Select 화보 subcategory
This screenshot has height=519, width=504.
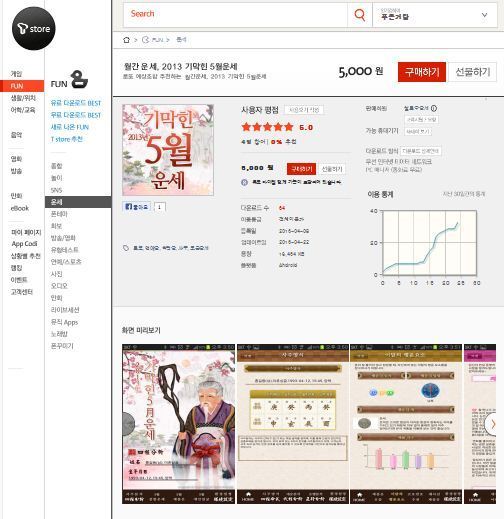tap(56, 226)
